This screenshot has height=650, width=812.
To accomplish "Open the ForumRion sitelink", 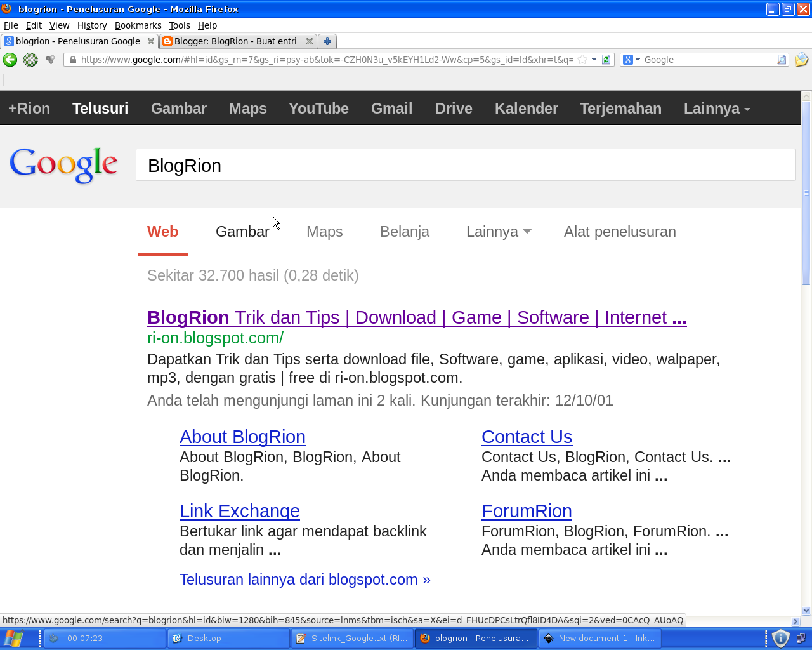I will [527, 511].
